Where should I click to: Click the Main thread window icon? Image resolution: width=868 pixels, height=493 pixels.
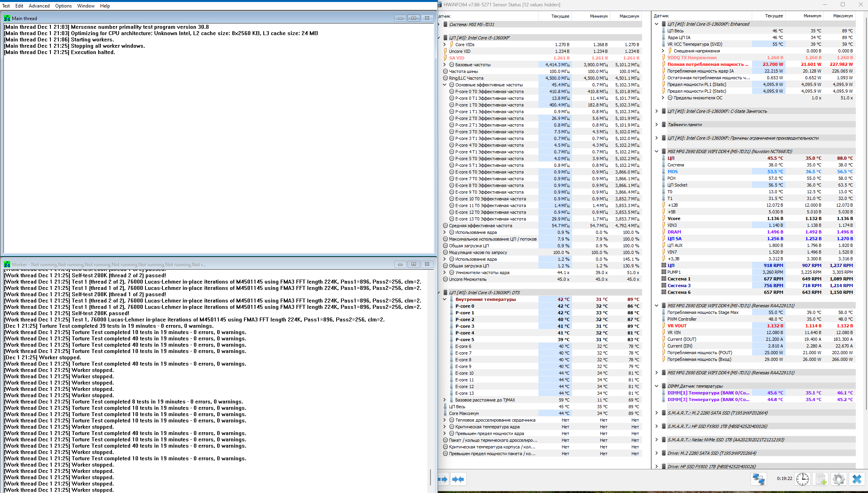pyautogui.click(x=7, y=18)
